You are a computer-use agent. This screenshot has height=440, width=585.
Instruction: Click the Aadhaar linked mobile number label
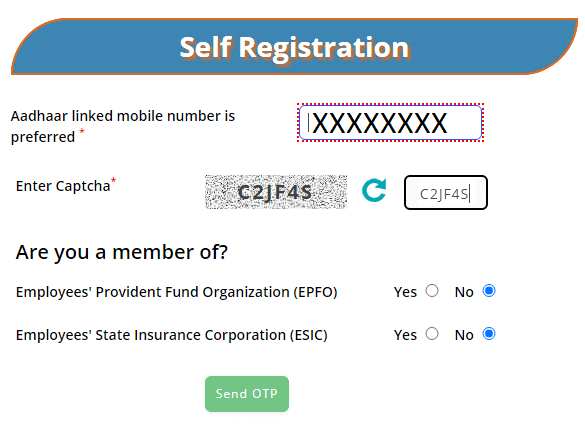pyautogui.click(x=123, y=126)
